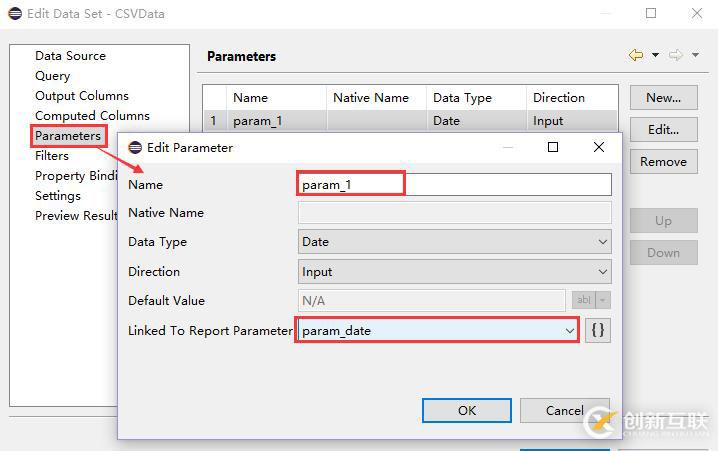Click the forward arrow navigation icon
The width and height of the screenshot is (718, 451).
tap(675, 56)
